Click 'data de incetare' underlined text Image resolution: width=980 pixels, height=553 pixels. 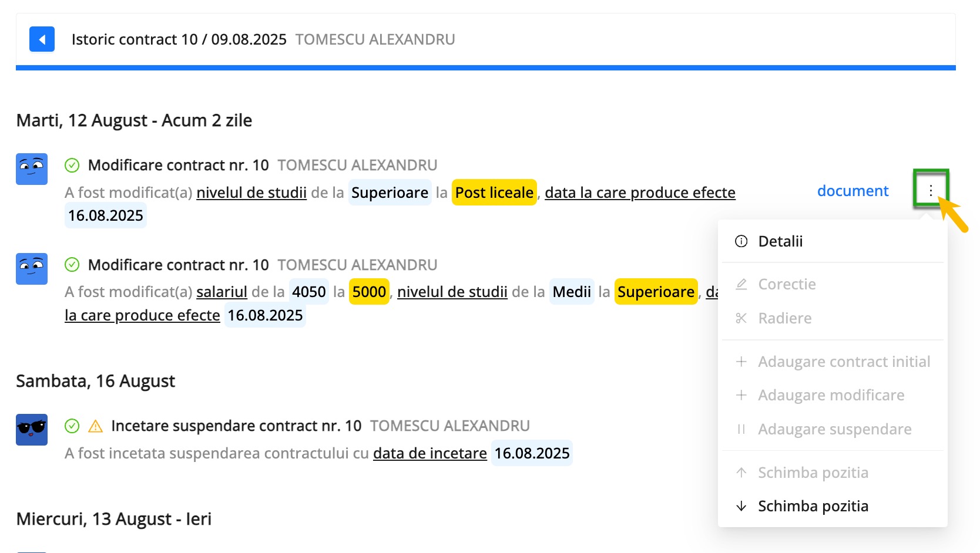point(430,453)
